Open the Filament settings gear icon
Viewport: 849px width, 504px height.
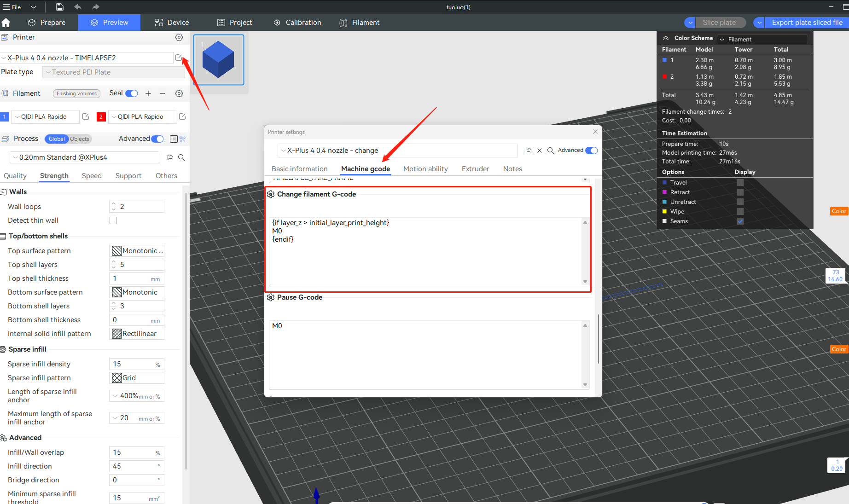click(x=179, y=93)
